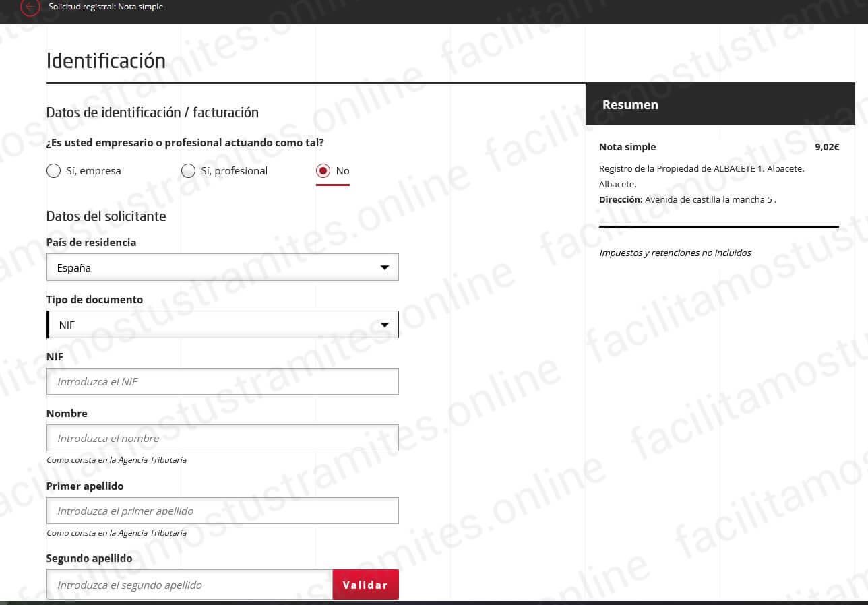Click the Resumen panel header

(x=630, y=104)
